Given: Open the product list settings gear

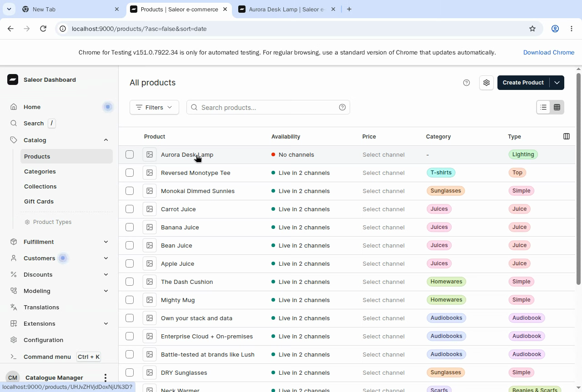Looking at the screenshot, I should (x=487, y=83).
